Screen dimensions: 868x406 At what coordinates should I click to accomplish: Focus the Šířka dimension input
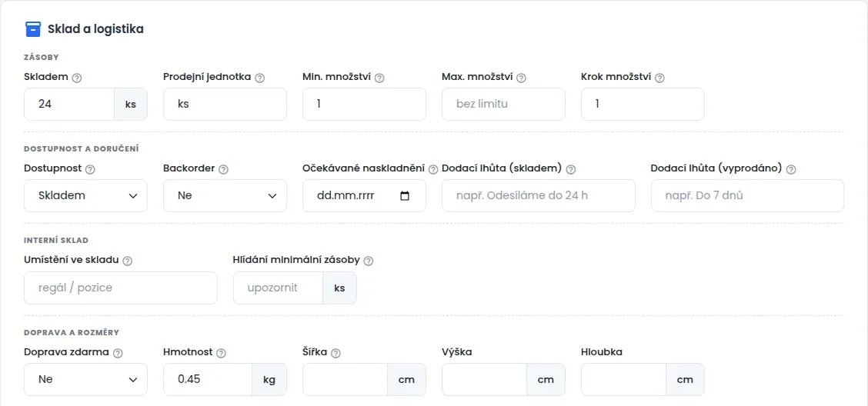[x=346, y=379]
